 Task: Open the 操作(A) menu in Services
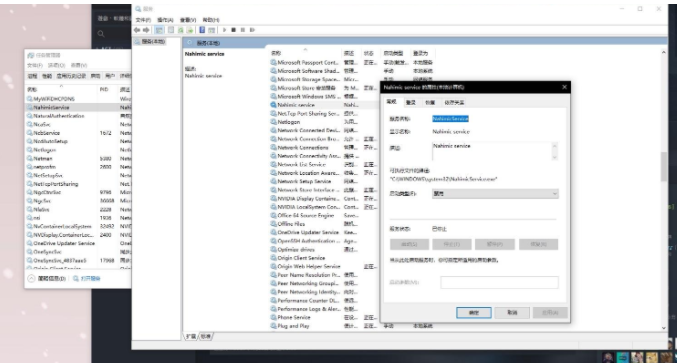pyautogui.click(x=165, y=20)
